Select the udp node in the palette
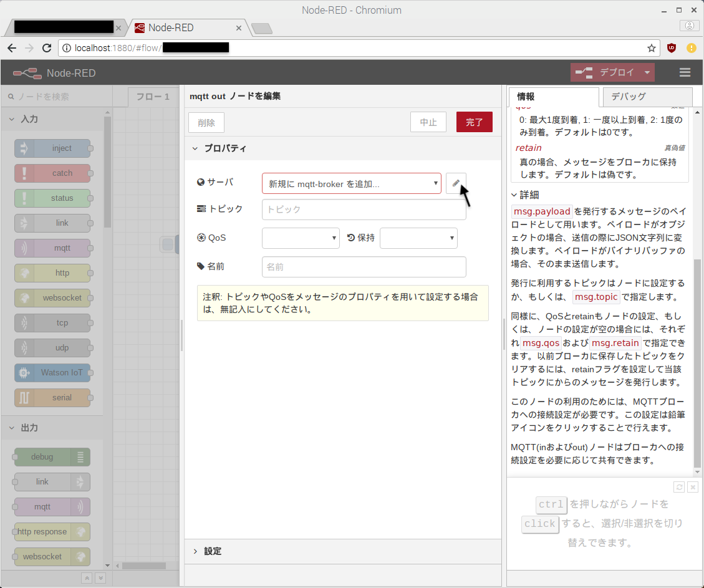 coord(52,347)
